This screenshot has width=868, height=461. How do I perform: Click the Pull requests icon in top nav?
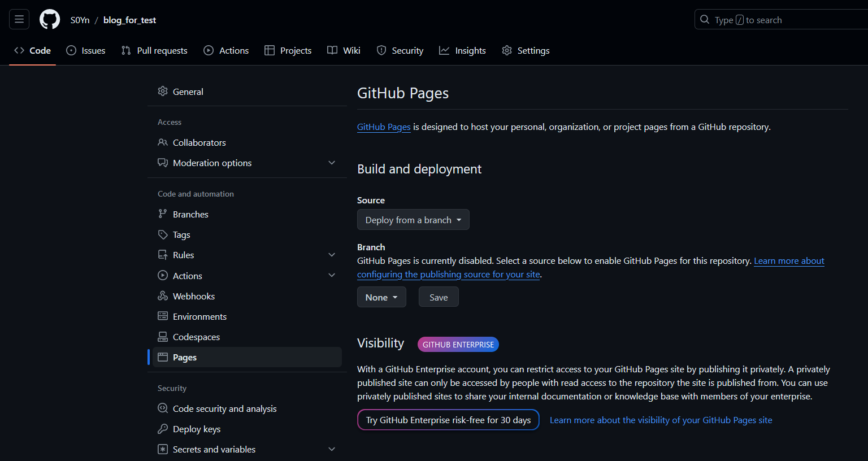point(126,50)
